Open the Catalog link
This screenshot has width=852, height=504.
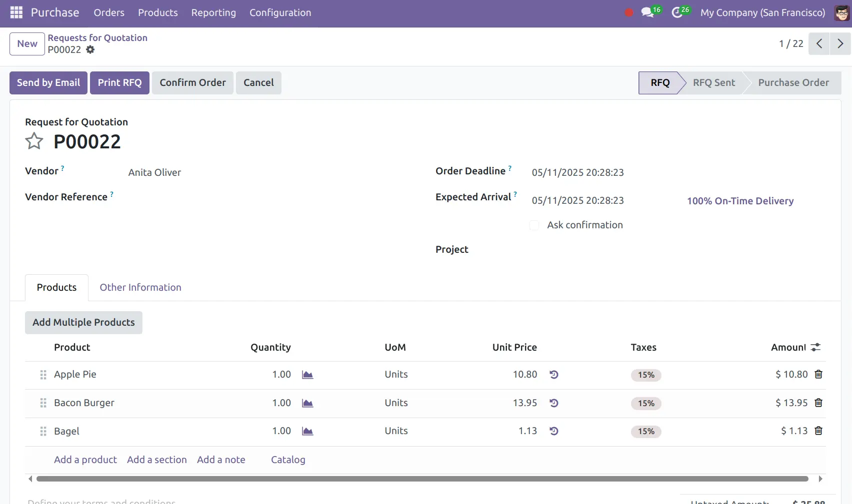[288, 460]
